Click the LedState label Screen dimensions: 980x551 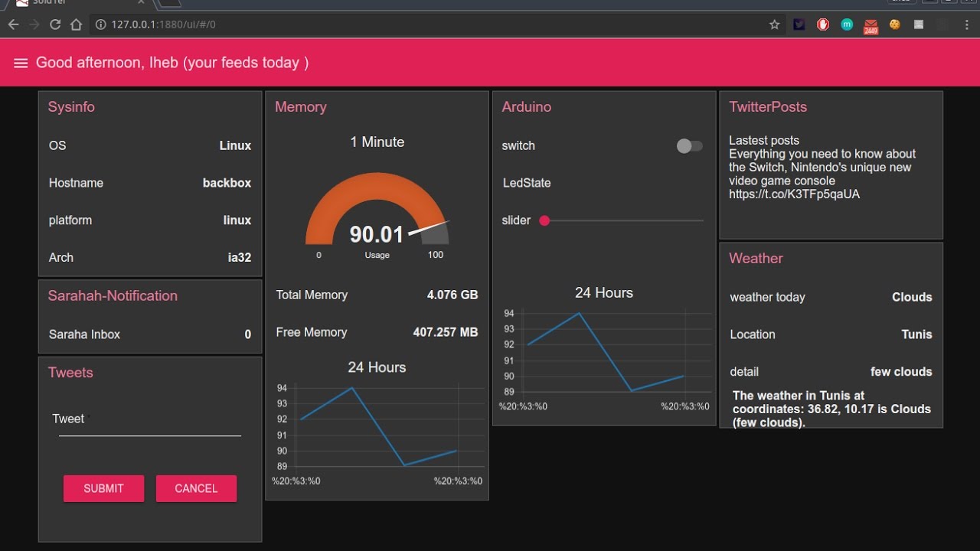pyautogui.click(x=527, y=183)
